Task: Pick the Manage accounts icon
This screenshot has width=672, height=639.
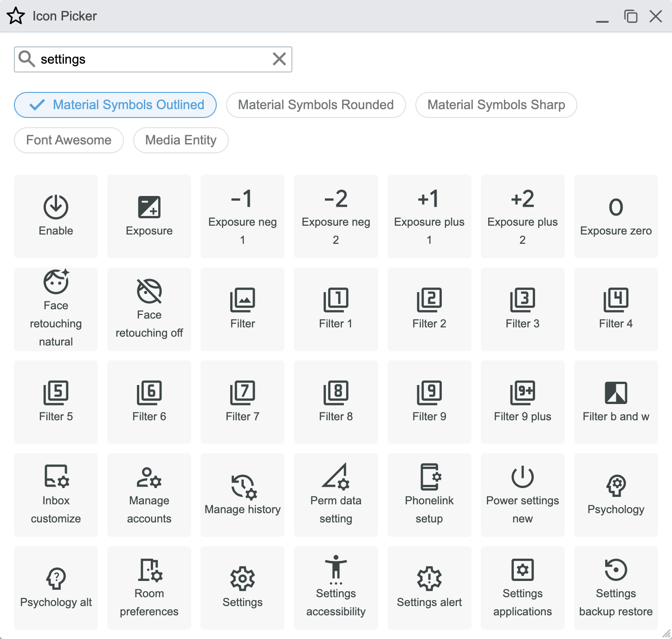Action: click(149, 495)
